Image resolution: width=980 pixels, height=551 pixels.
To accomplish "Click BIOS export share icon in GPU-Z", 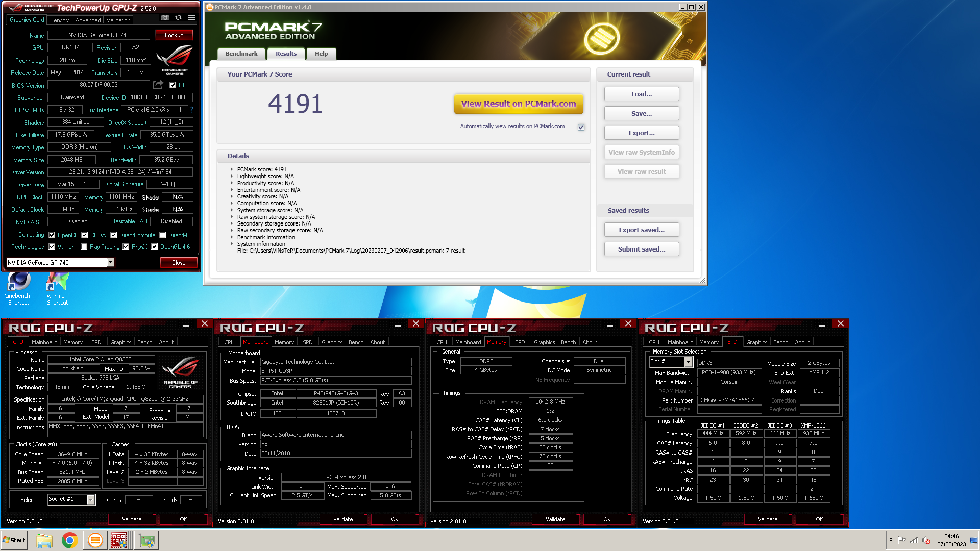I will tap(158, 85).
